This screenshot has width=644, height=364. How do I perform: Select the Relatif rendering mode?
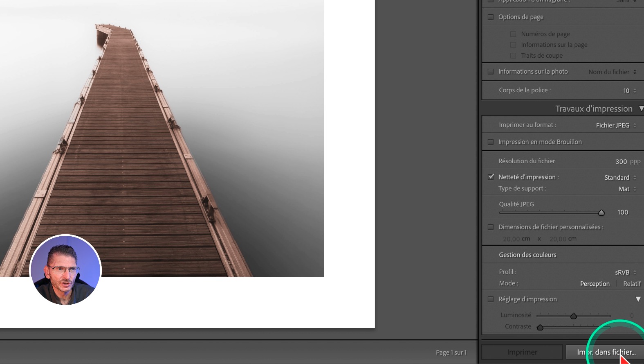631,284
